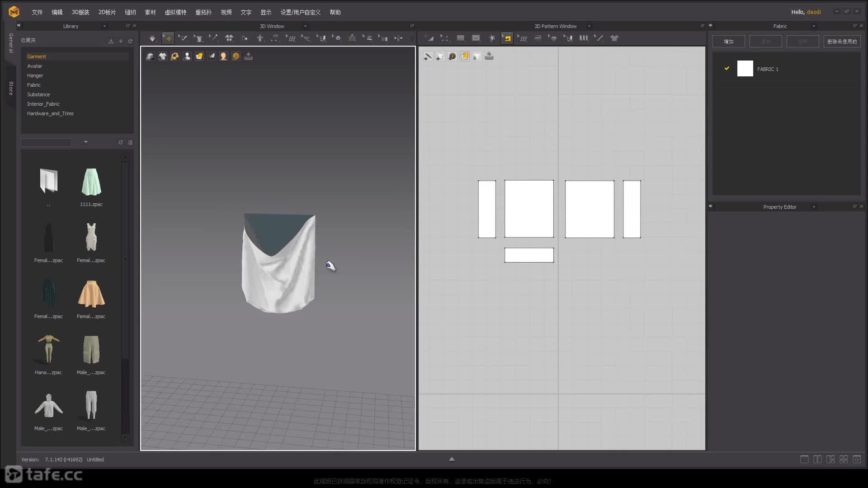Screen dimensions: 868x488
Task: Toggle avatar display in 3D window
Action: coord(187,56)
